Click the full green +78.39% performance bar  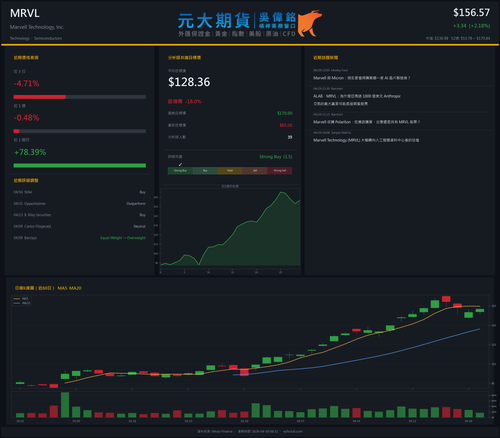click(x=80, y=166)
